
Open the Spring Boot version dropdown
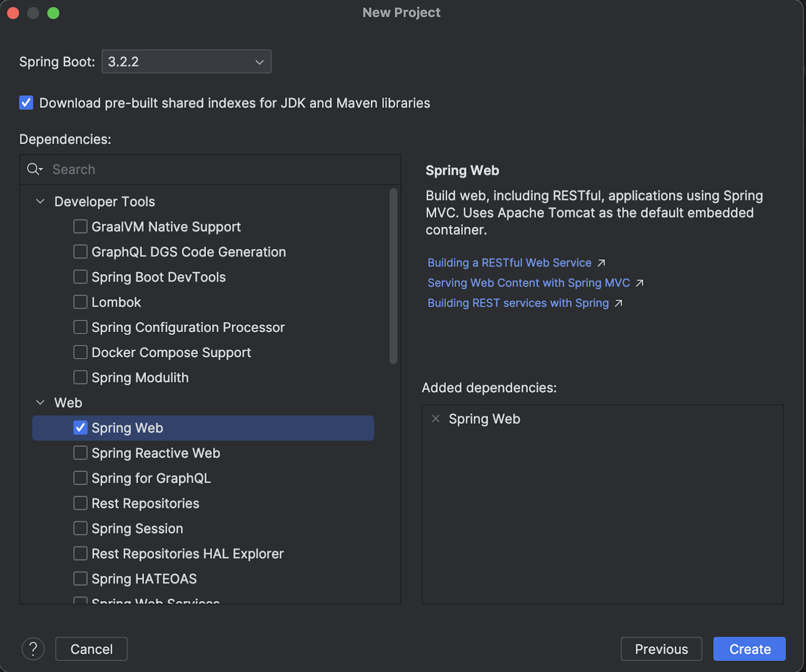click(186, 61)
